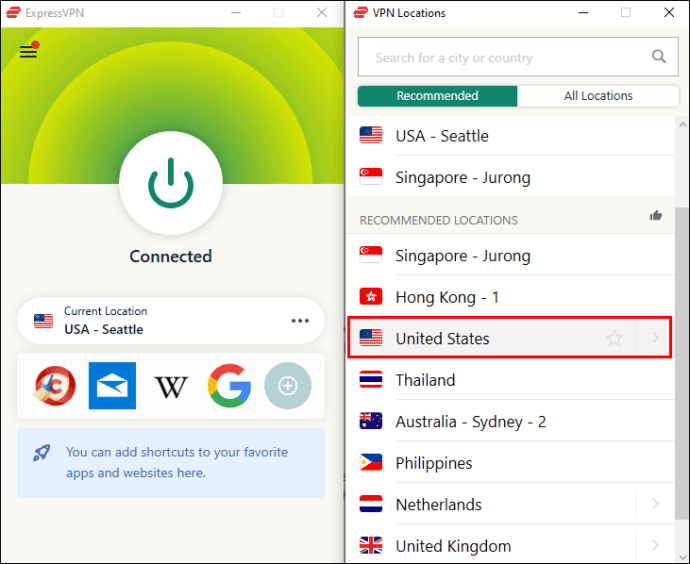Close the ExpressVPN main window
This screenshot has width=690, height=564.
pyautogui.click(x=322, y=12)
